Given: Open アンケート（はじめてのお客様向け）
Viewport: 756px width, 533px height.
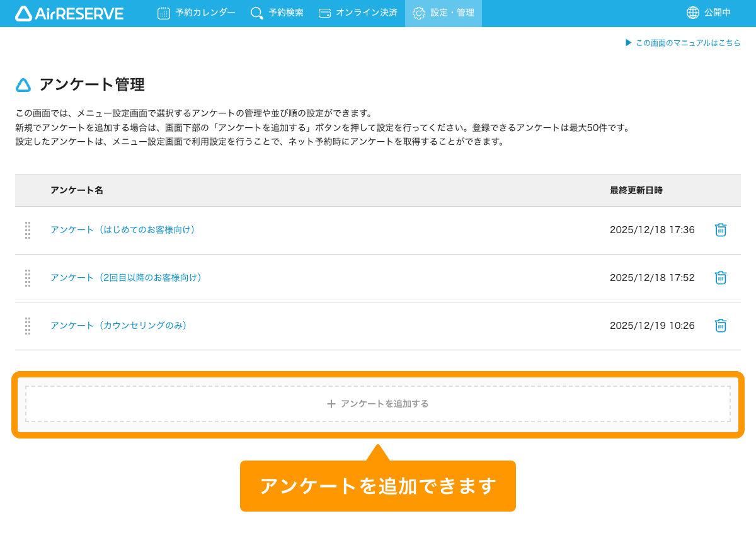Looking at the screenshot, I should click(123, 230).
